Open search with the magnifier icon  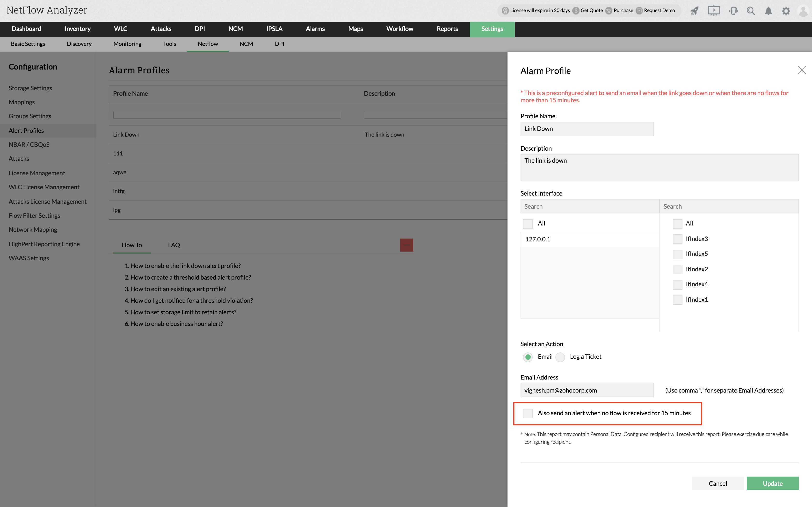click(x=751, y=11)
